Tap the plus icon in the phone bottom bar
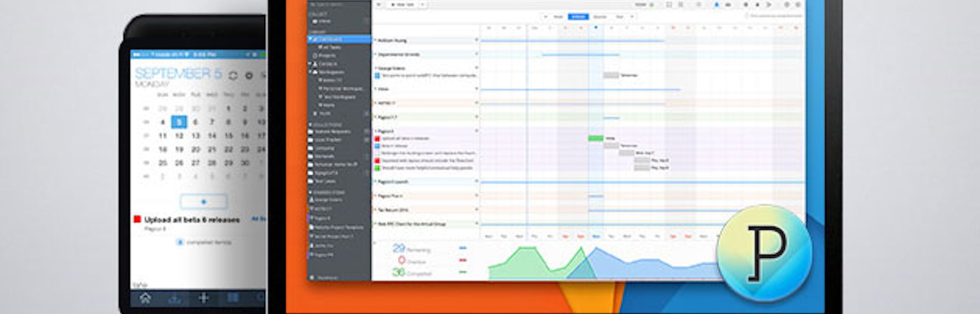Image resolution: width=980 pixels, height=314 pixels. [x=204, y=298]
